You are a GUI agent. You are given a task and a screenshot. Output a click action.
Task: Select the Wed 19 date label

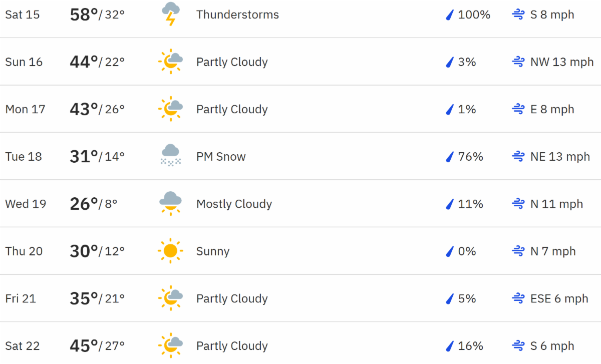coord(26,204)
